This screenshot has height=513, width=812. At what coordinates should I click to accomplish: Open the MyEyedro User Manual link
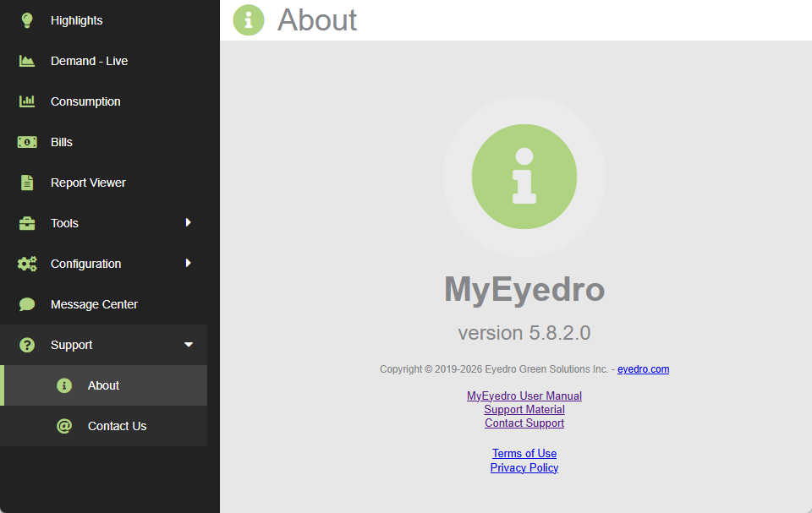tap(524, 396)
